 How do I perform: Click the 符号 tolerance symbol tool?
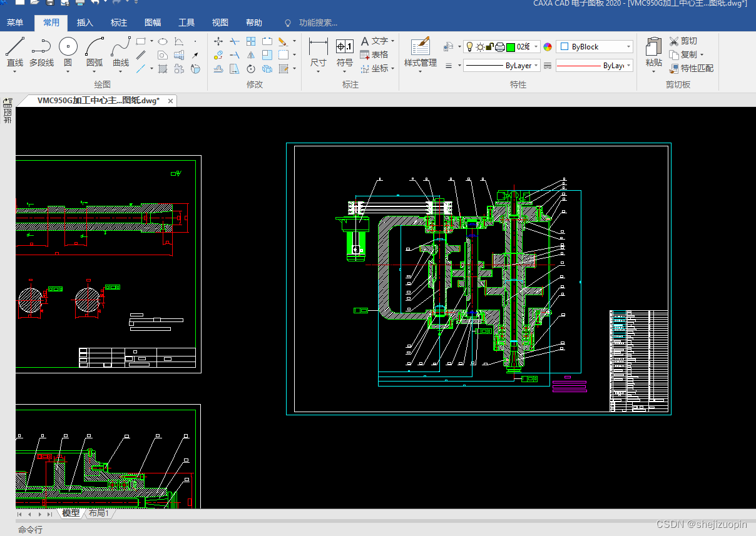[x=345, y=53]
